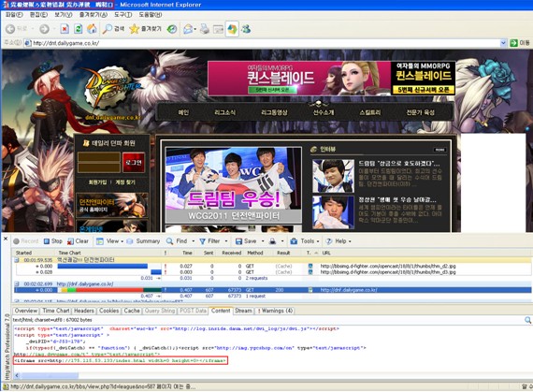Select the highlighted dnf.dailygame.co.kr request row
This screenshot has height=392, width=533.
(273, 290)
